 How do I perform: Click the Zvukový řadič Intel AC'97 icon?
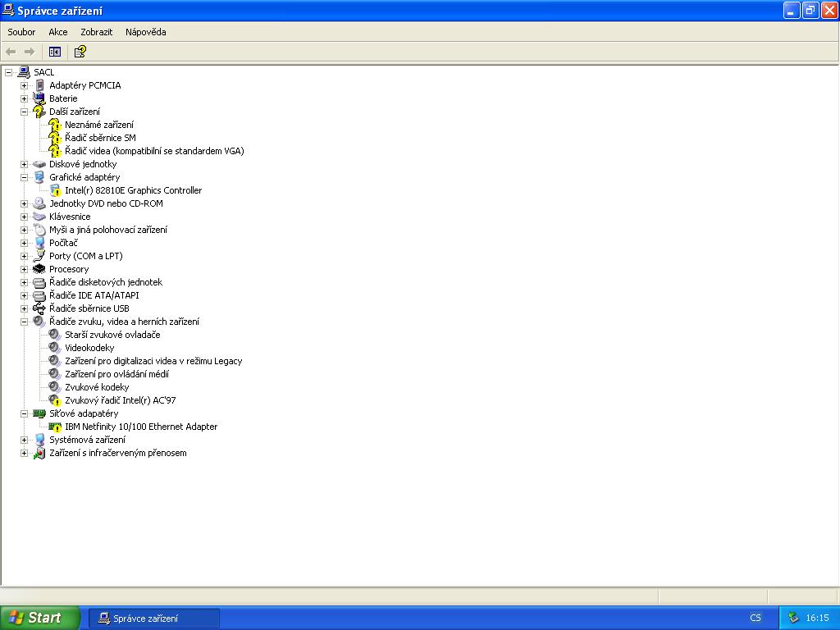click(55, 400)
